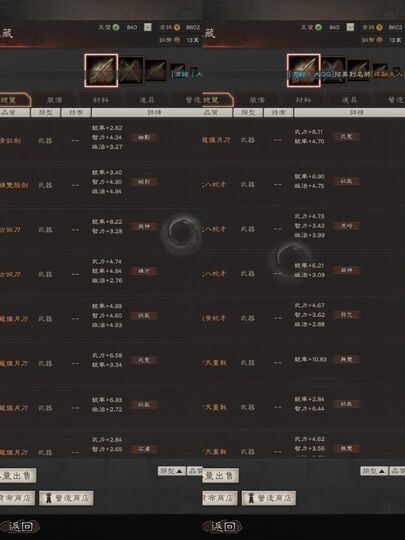Tap the plus icon beside 840 in left panel
The width and height of the screenshot is (405, 540).
point(148,27)
